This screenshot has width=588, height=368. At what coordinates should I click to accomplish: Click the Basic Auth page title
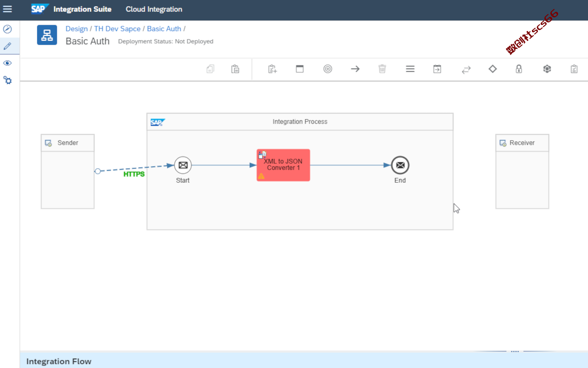[88, 41]
